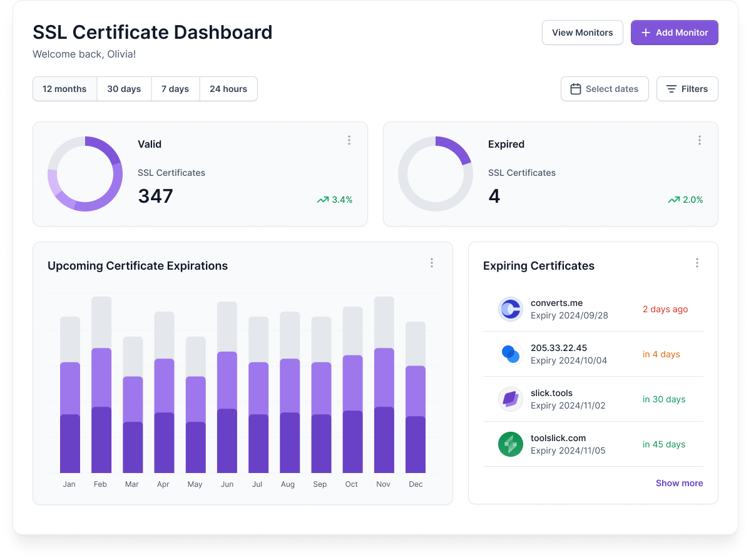Click the View Monitors button
This screenshot has height=560, width=751.
click(x=582, y=32)
